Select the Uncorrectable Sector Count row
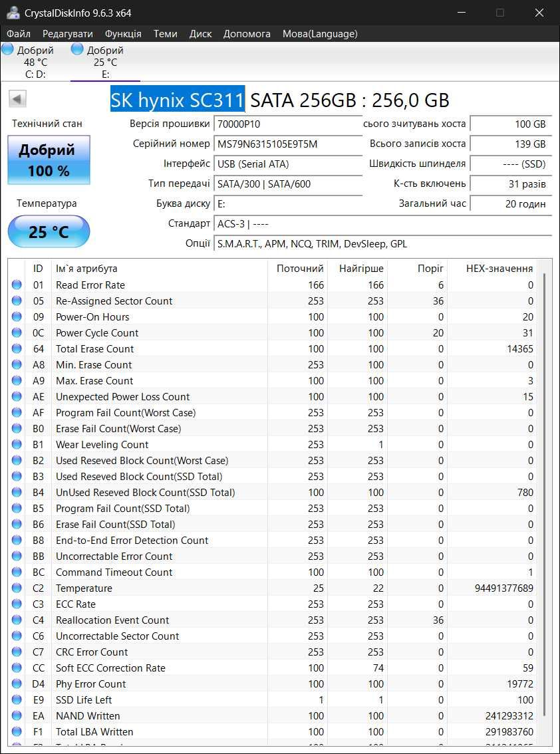This screenshot has height=754, width=560. click(273, 636)
